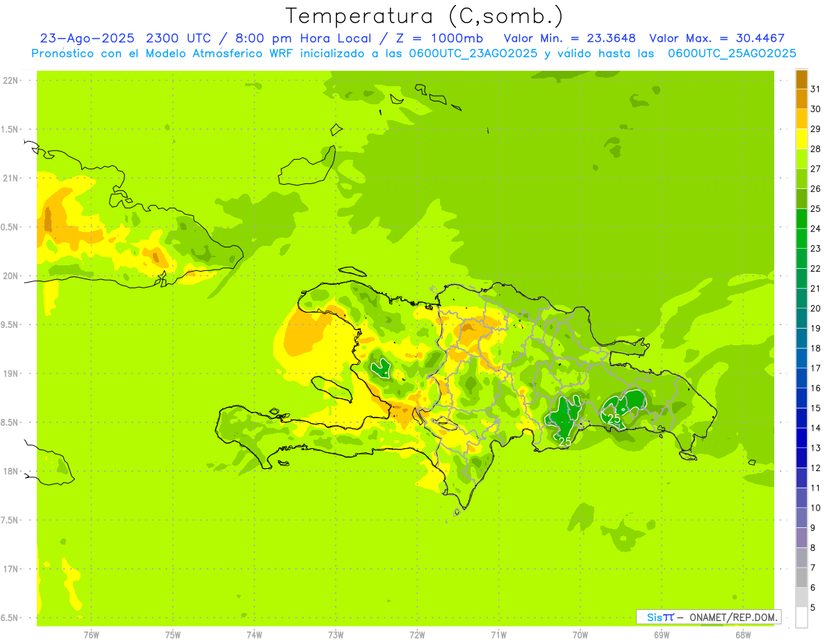Click the "18N" latitude axis label
The height and width of the screenshot is (644, 834).
point(10,472)
